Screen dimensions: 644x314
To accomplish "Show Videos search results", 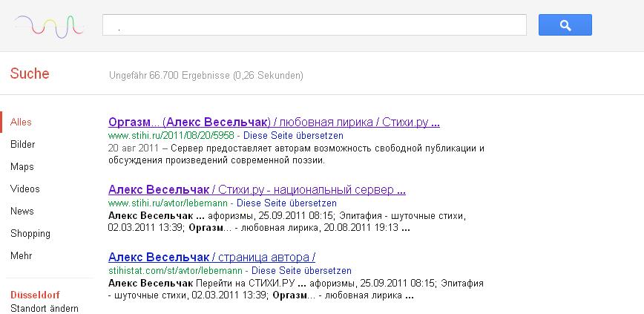I will (25, 189).
